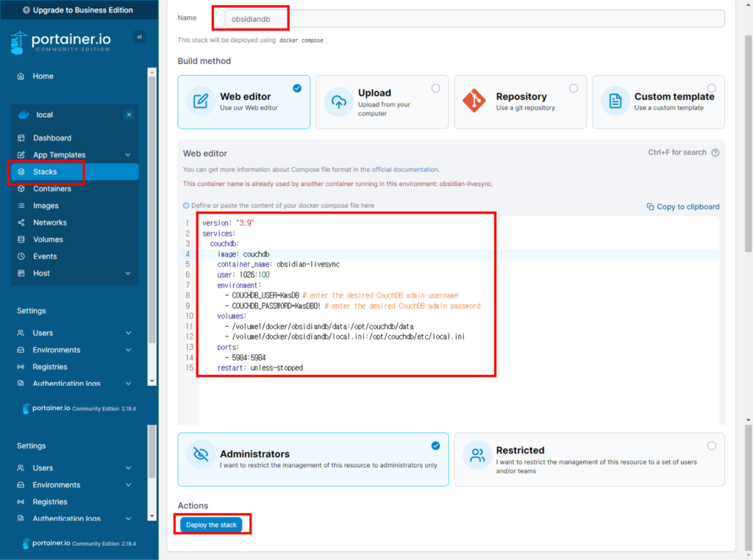This screenshot has width=753, height=560.
Task: Click the help icon beside Ctrl+F for search
Action: coord(715,153)
